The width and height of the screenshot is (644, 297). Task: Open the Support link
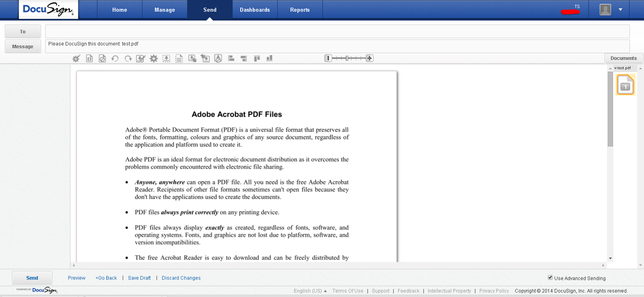click(380, 291)
